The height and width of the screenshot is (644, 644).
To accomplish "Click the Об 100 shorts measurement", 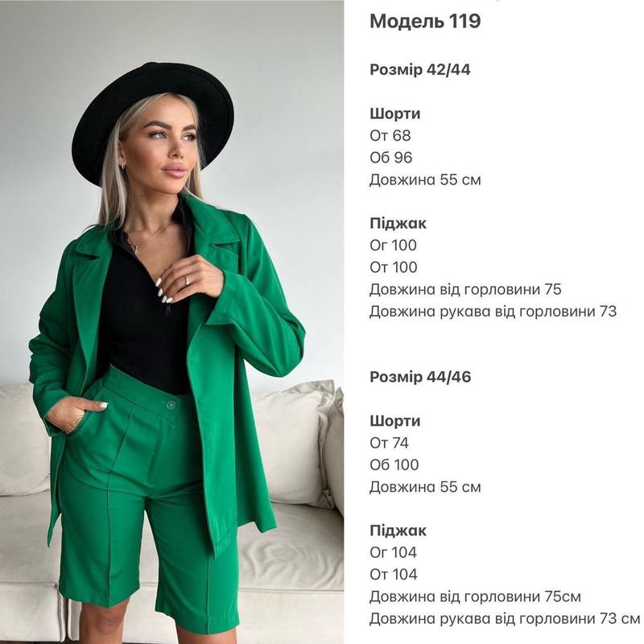I will 394,465.
